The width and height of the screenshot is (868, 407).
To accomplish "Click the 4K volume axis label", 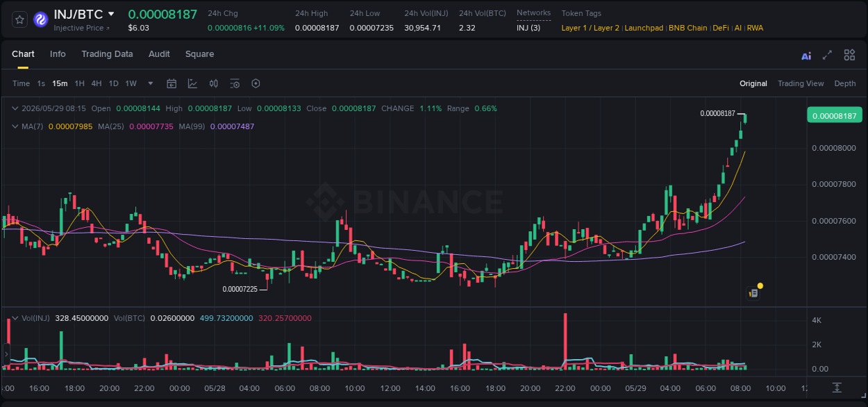I will (817, 320).
